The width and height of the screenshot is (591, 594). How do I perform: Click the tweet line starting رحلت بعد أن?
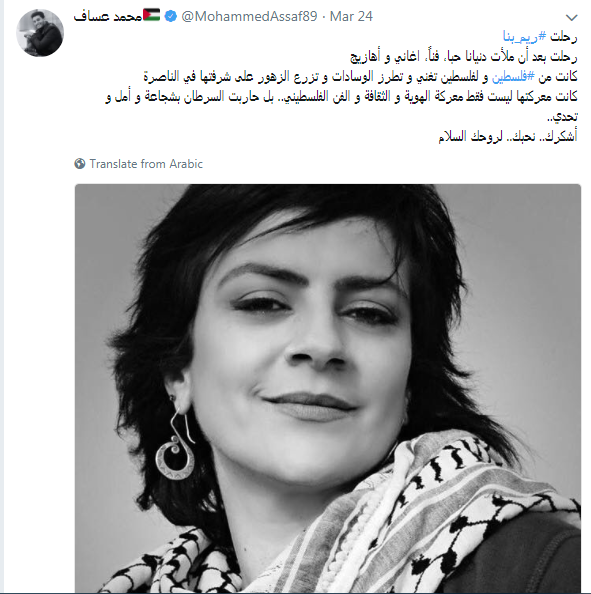[463, 57]
